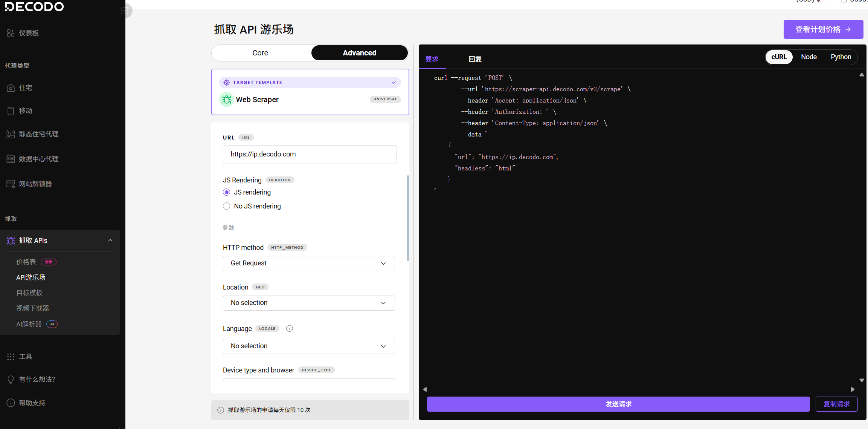Switch to the 回复 response tab
This screenshot has width=868, height=429.
(x=475, y=59)
